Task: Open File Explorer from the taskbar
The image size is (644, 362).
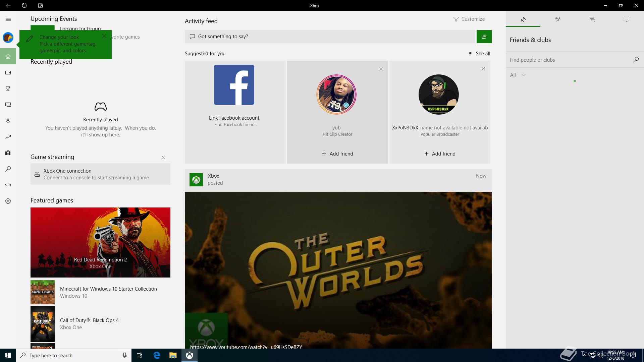Action: coord(173,355)
